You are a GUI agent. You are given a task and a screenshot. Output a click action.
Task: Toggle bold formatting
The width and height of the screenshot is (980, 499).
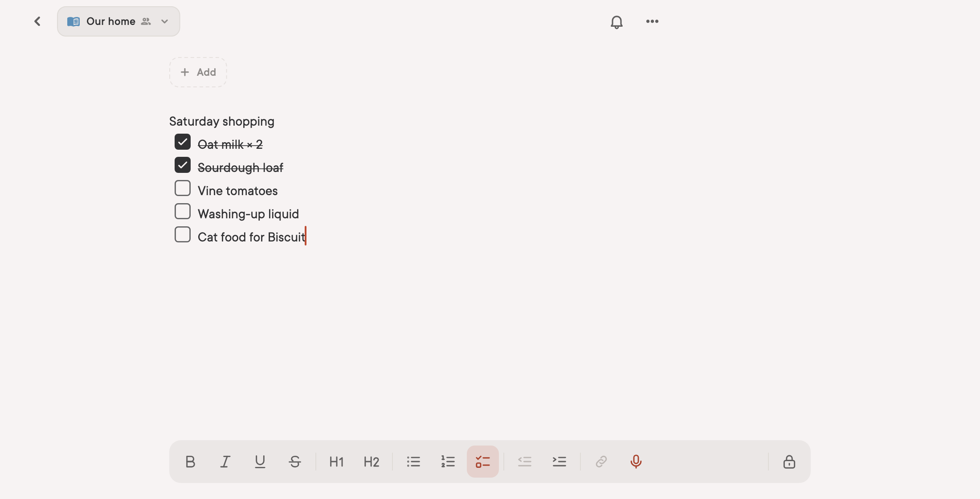(x=190, y=462)
